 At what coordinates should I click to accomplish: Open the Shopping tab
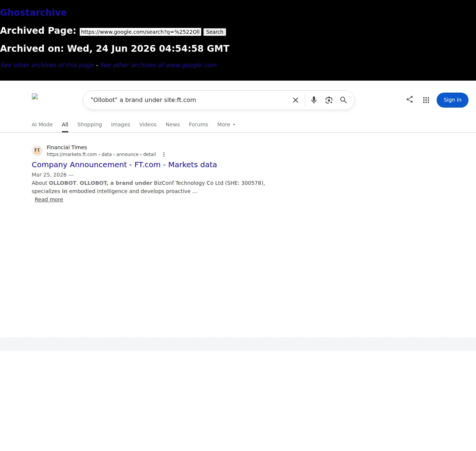(x=90, y=124)
